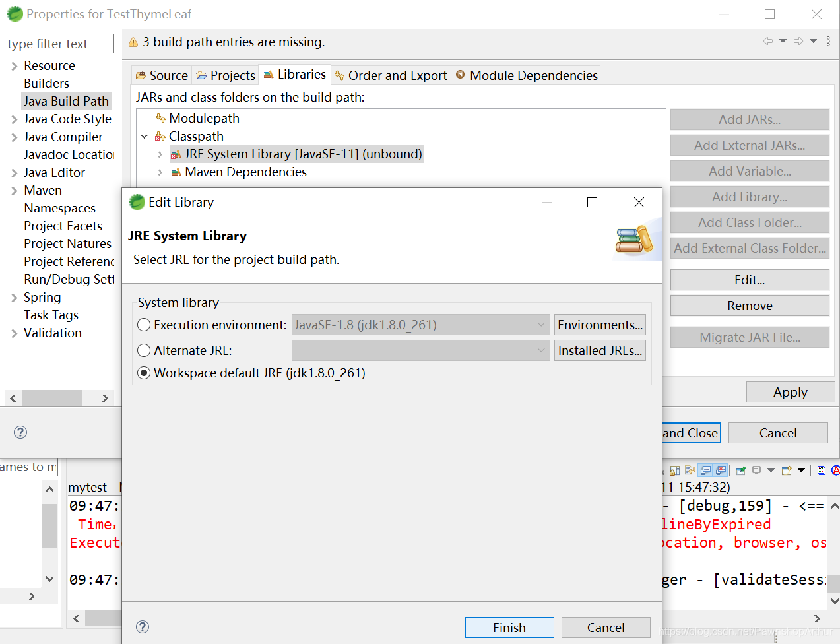Image resolution: width=840 pixels, height=644 pixels.
Task: Toggle Show Console When Standard Out Changes
Action: click(706, 470)
